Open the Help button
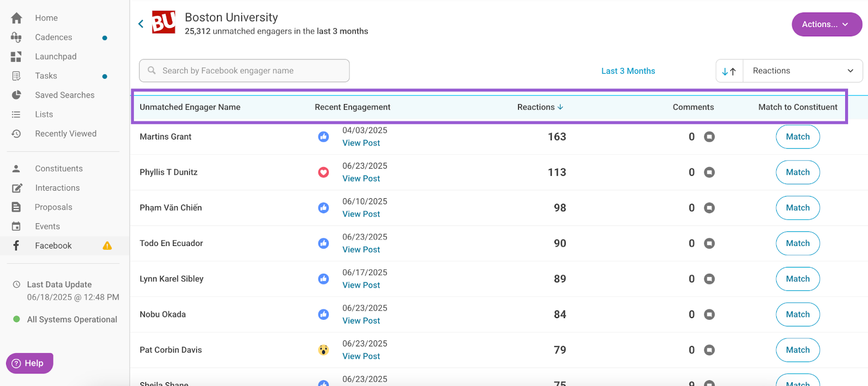868x386 pixels. tap(29, 363)
